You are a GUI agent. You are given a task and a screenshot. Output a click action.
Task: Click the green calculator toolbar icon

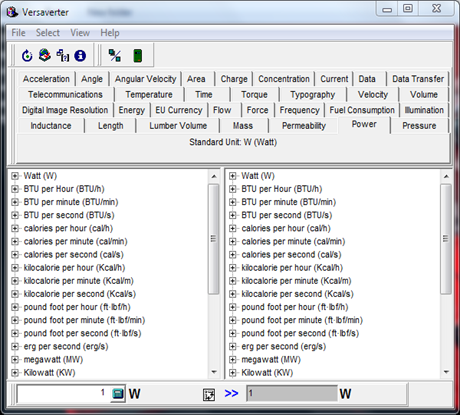(x=138, y=55)
